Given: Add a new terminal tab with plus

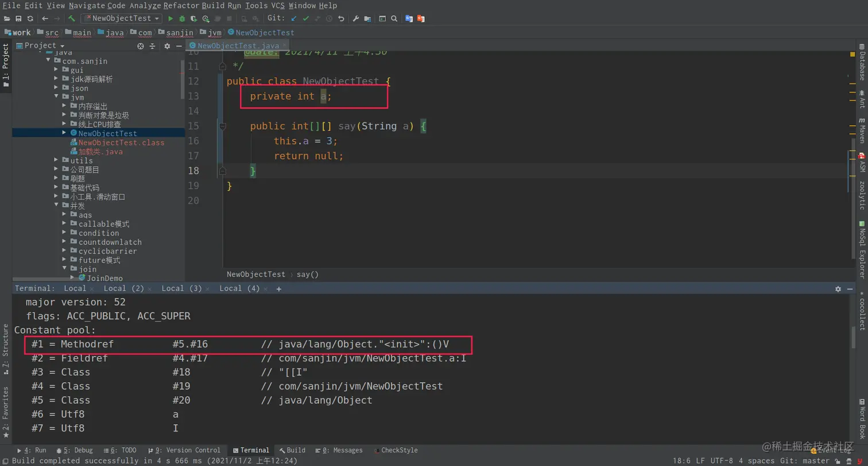Looking at the screenshot, I should coord(279,289).
